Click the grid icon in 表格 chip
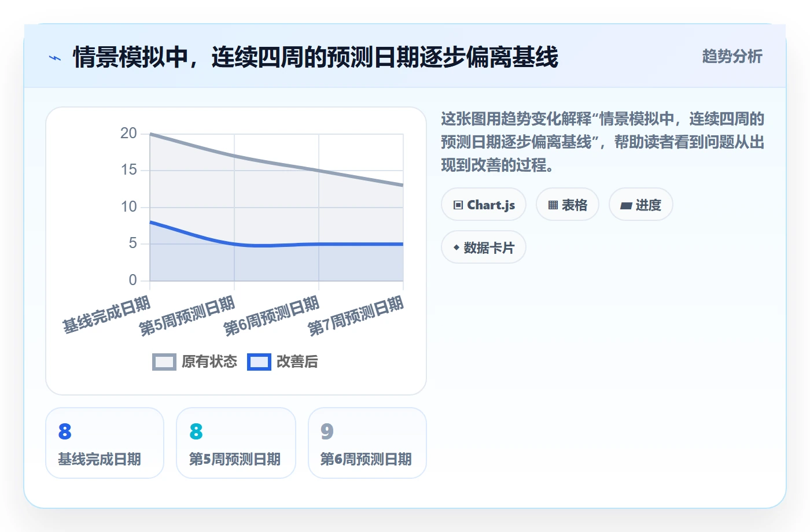This screenshot has height=532, width=810. pos(553,205)
